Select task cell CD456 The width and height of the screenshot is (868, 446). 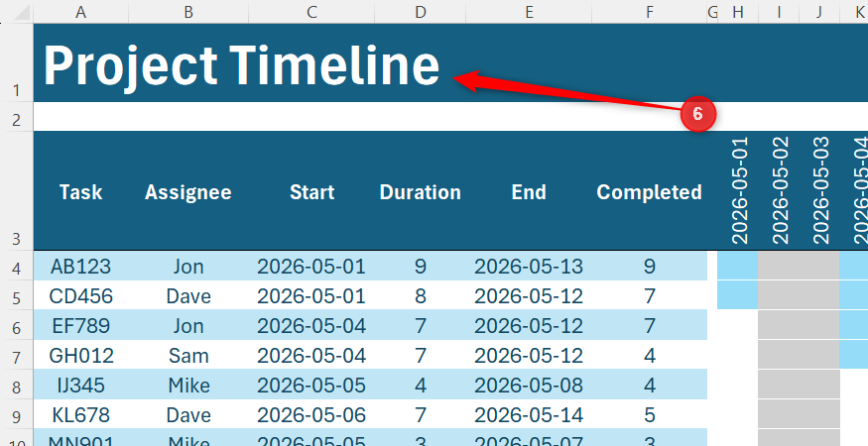(x=80, y=295)
